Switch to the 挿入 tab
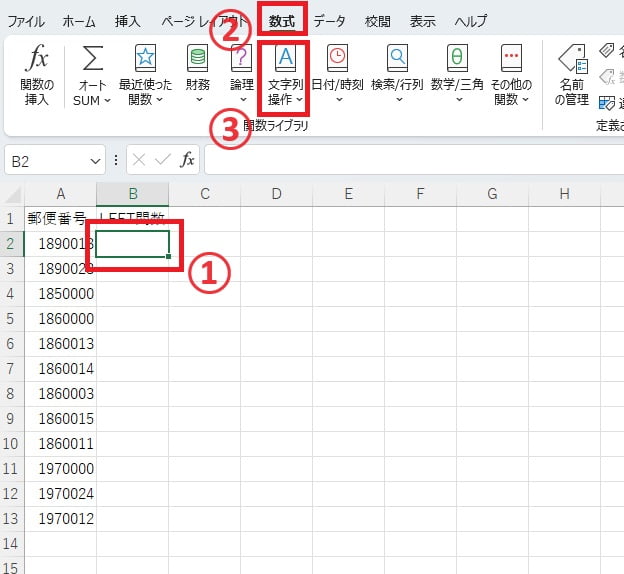 click(x=128, y=21)
